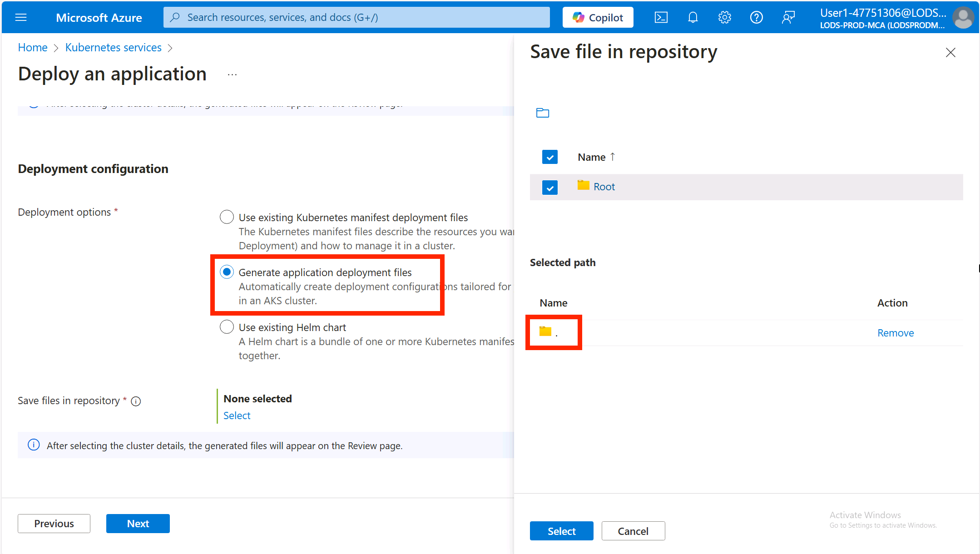
Task: Uncheck the Root folder checkbox
Action: [550, 187]
